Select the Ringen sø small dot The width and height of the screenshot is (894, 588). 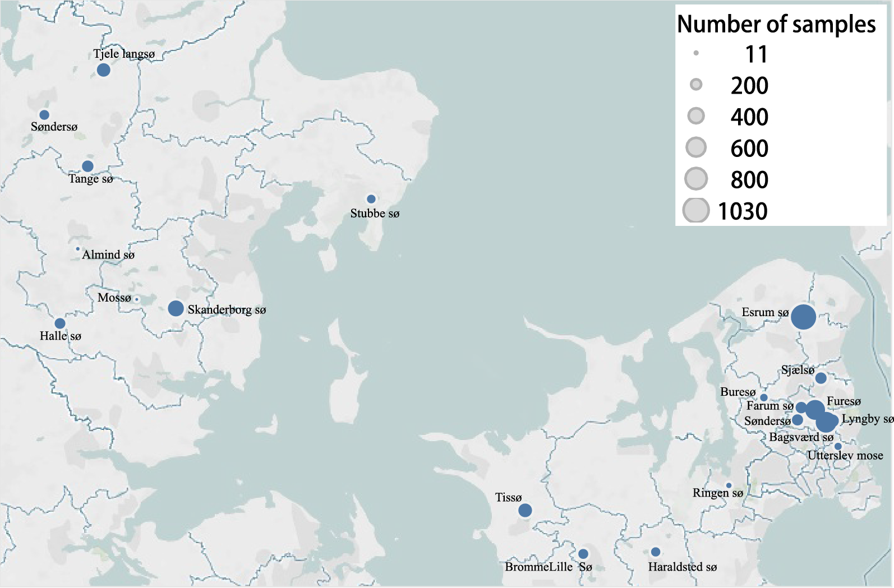[x=729, y=485]
